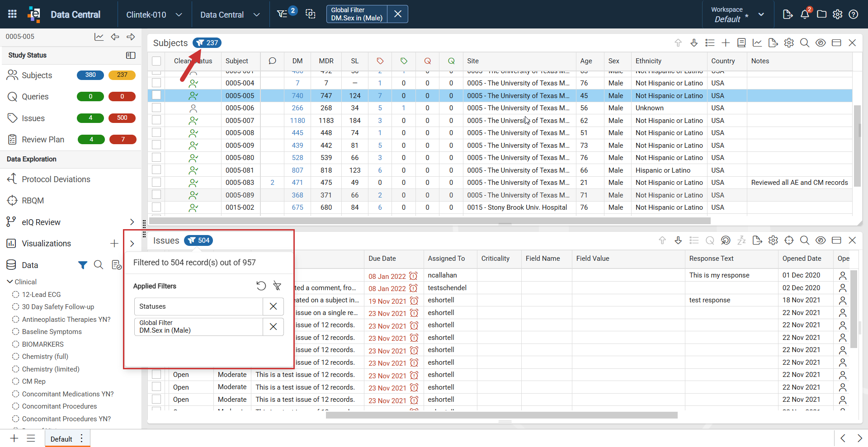The height and width of the screenshot is (447, 868).
Task: Remove the Statuses applied filter
Action: click(273, 306)
